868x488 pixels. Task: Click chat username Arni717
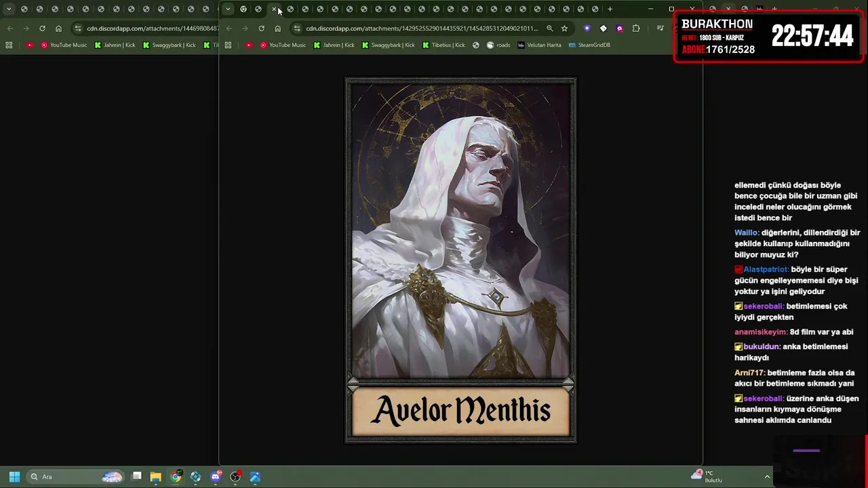coord(749,373)
